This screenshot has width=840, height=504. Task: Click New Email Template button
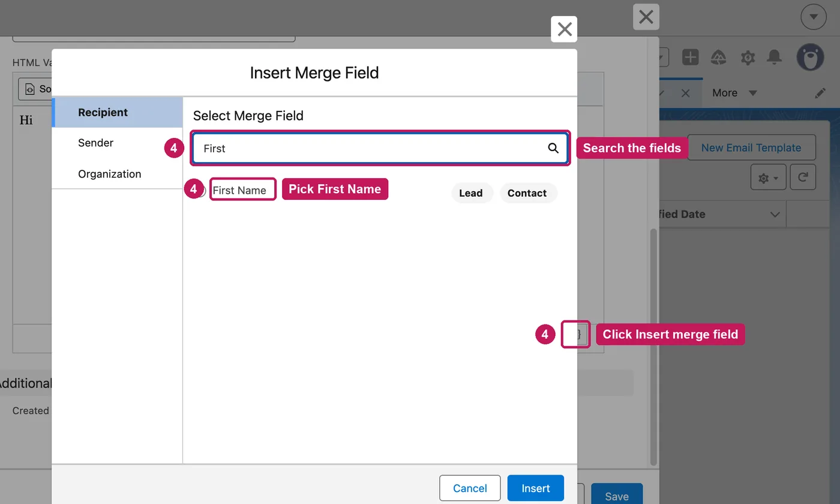pyautogui.click(x=751, y=148)
